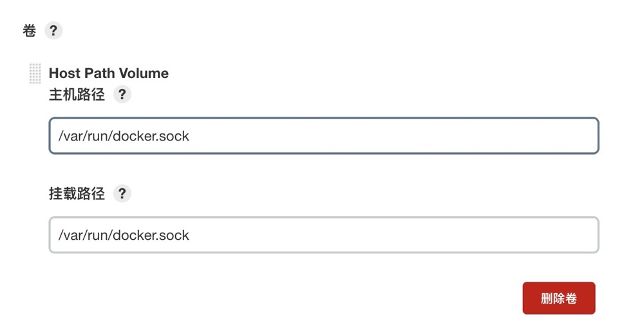Click the Host Path Volume heading

pos(108,73)
